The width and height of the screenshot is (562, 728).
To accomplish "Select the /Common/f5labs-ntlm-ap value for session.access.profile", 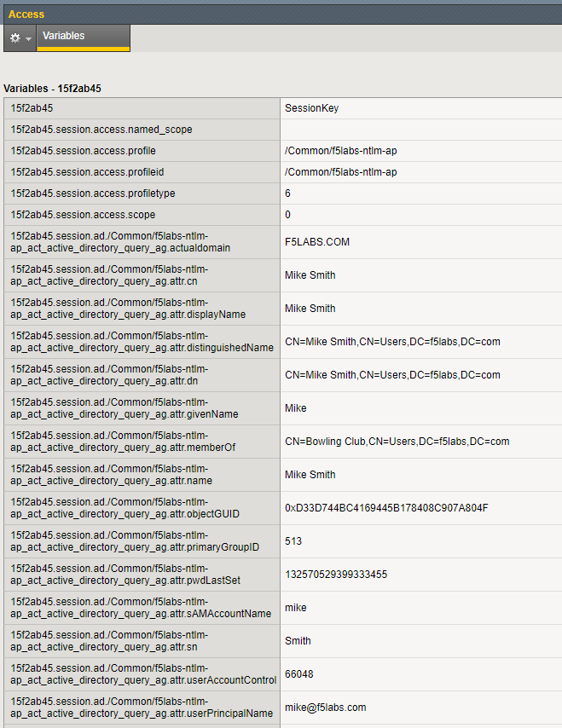I will coord(341,151).
